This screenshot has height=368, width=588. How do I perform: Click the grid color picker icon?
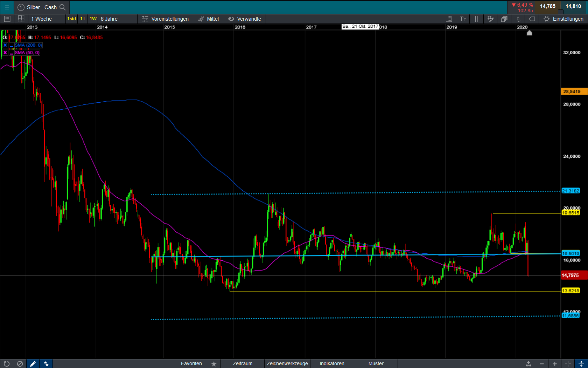pos(490,19)
